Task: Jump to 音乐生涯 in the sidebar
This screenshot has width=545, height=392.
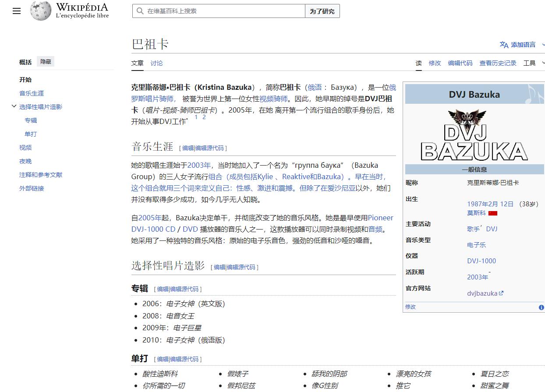Action: coord(32,93)
